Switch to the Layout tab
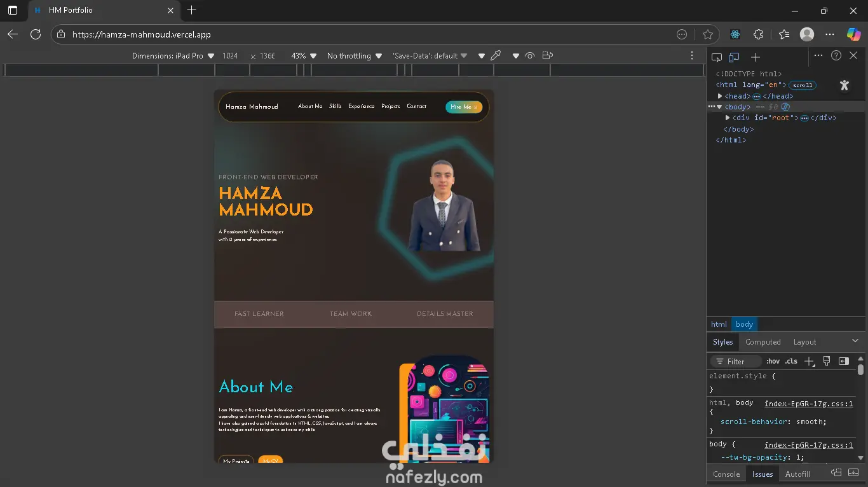The image size is (868, 487). (x=804, y=342)
